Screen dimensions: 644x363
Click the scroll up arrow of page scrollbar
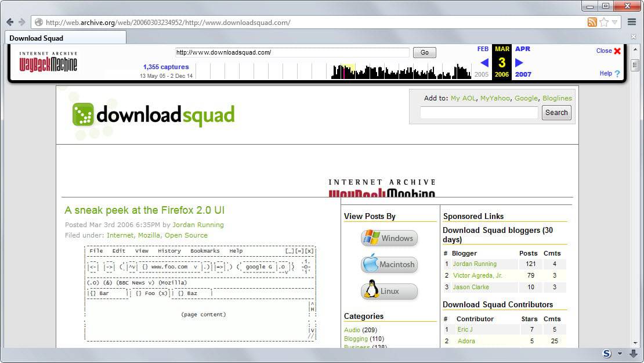click(x=635, y=49)
